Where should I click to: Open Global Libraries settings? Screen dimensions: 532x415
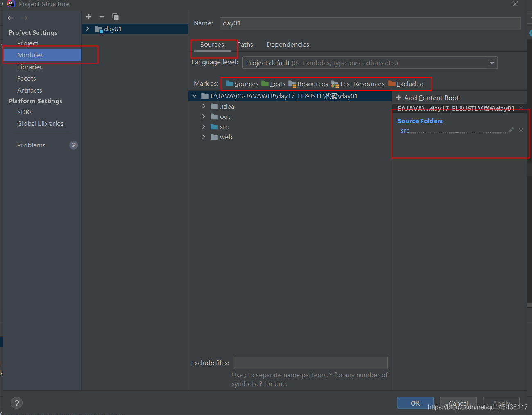tap(40, 123)
